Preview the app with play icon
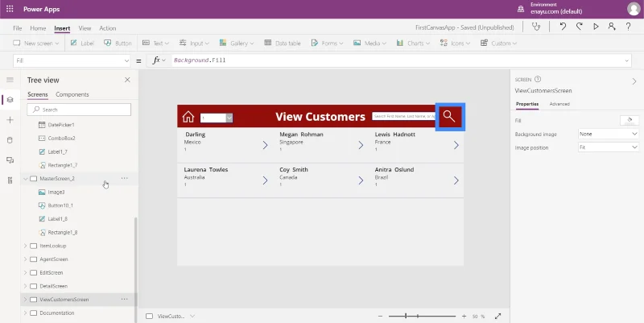 pyautogui.click(x=596, y=27)
